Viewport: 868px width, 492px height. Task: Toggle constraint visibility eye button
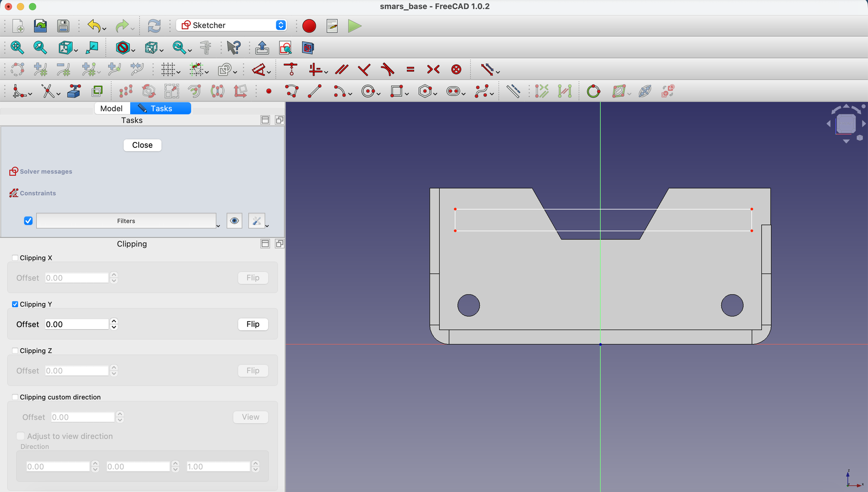234,221
